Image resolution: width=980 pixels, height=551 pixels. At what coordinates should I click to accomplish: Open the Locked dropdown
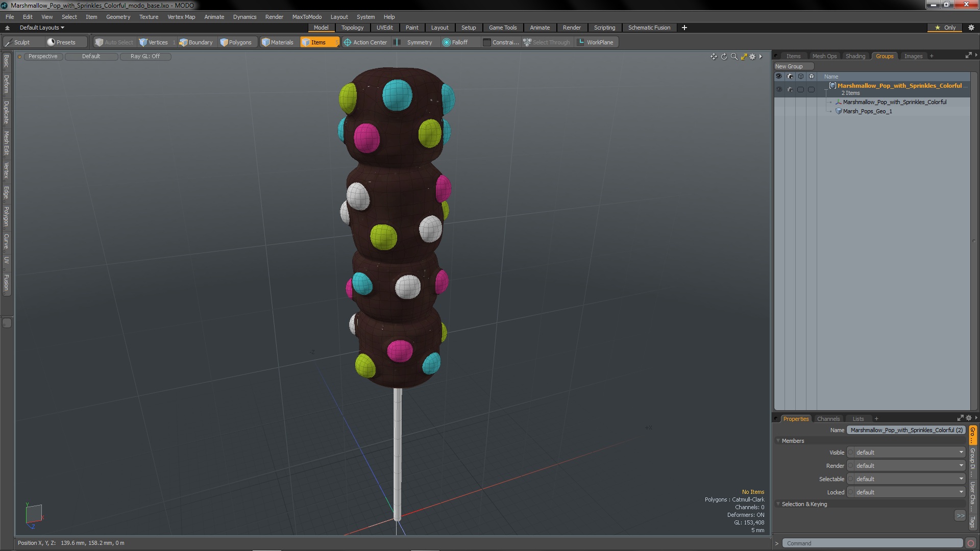pos(906,492)
